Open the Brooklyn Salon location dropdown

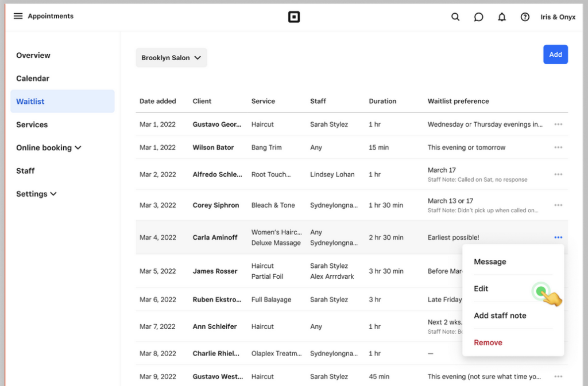[171, 57]
